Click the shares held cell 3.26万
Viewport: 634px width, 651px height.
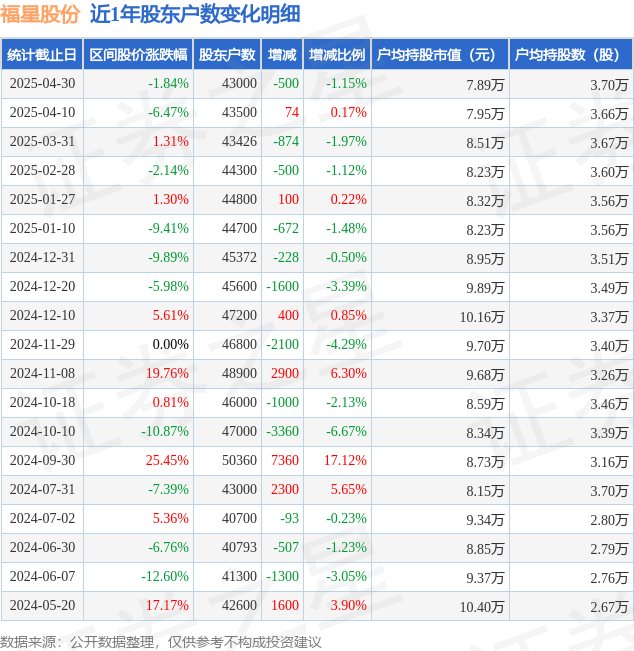pyautogui.click(x=609, y=375)
